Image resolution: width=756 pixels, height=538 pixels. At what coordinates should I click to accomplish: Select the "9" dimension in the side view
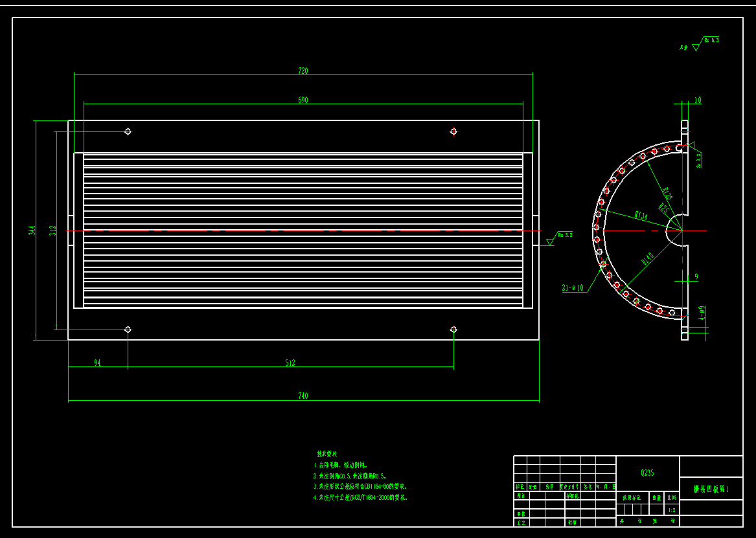point(696,277)
